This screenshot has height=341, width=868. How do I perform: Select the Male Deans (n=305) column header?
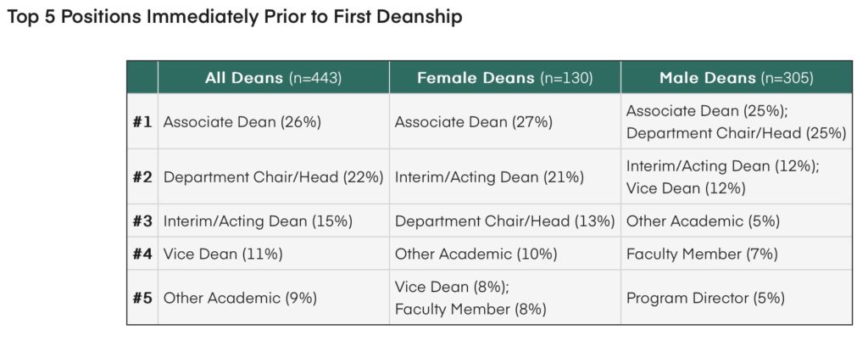(x=736, y=78)
